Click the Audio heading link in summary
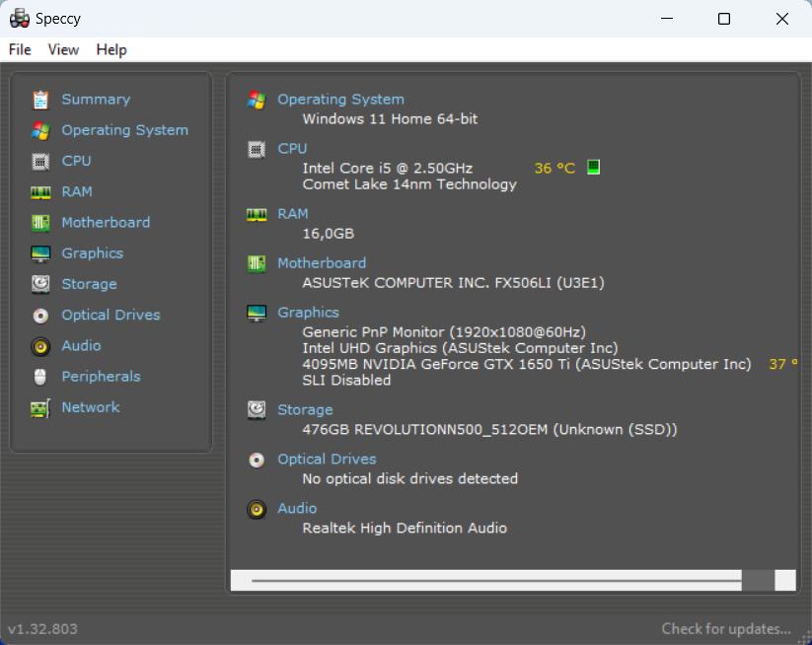This screenshot has width=812, height=645. (x=297, y=508)
